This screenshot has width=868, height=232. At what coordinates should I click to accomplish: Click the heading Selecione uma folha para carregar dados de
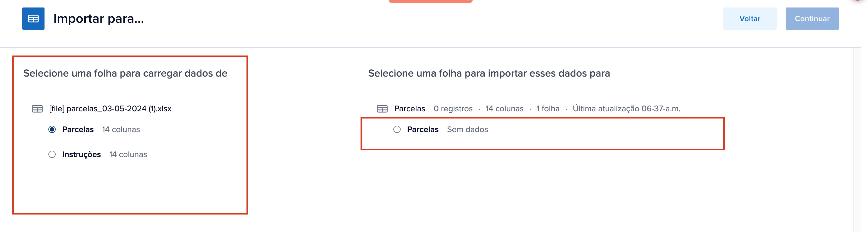pyautogui.click(x=125, y=73)
